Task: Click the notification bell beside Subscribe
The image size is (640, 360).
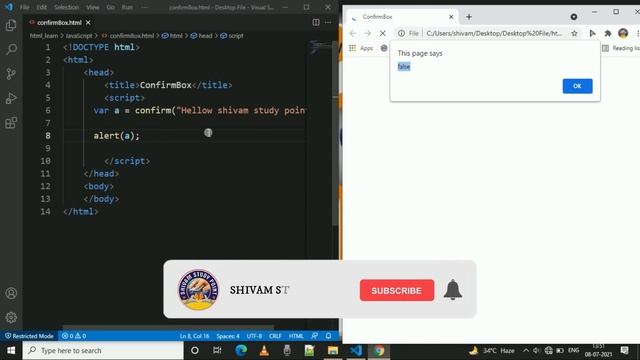Action: click(x=453, y=290)
